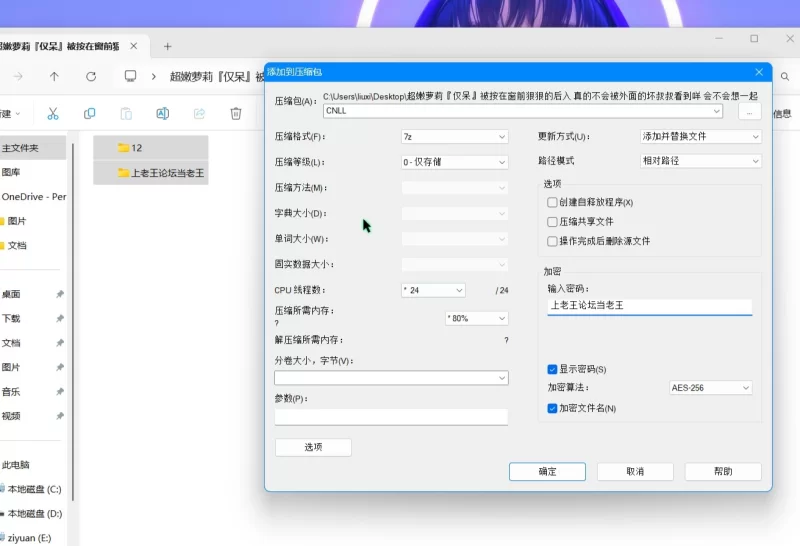Click the Delete trash icon in Explorer toolbar
The width and height of the screenshot is (800, 546).
point(236,113)
